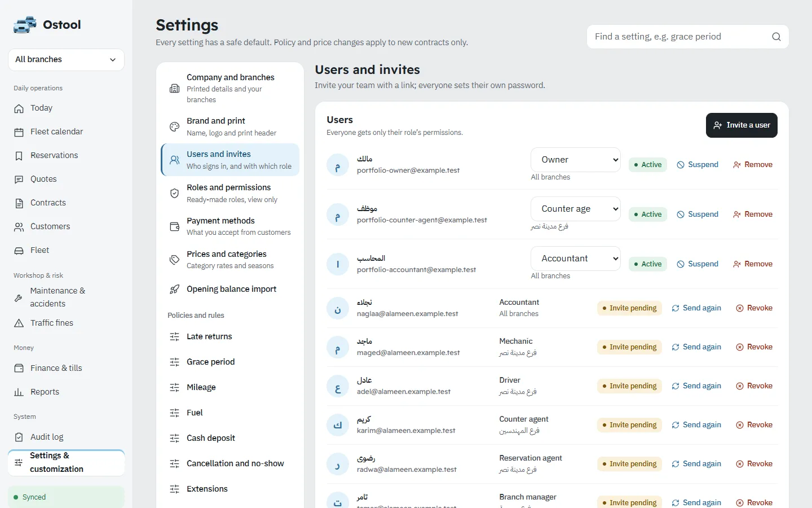The image size is (812, 508).
Task: Select Users and invites section
Action: coord(230,160)
